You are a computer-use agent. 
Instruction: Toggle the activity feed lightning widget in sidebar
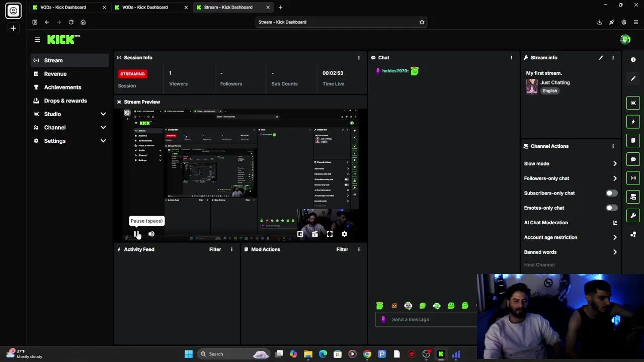[633, 122]
